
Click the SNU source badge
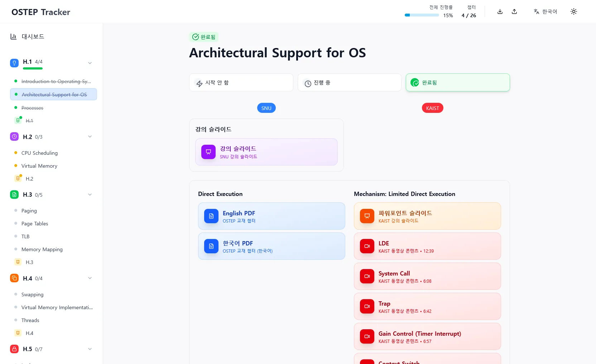click(x=266, y=108)
